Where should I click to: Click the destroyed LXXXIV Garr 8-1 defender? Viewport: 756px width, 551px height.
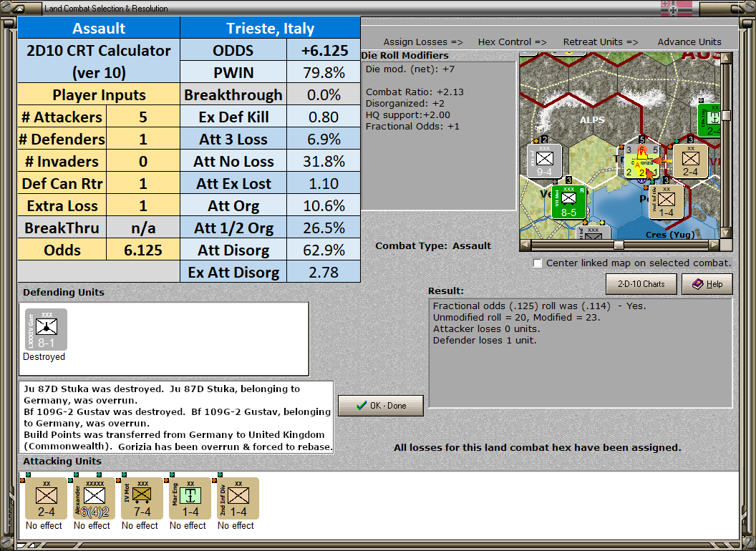coord(47,330)
